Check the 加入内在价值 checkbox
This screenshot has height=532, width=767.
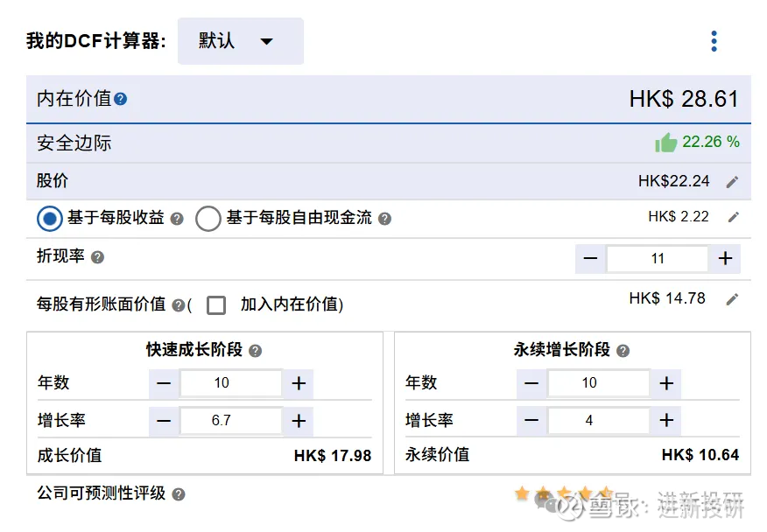coord(215,304)
